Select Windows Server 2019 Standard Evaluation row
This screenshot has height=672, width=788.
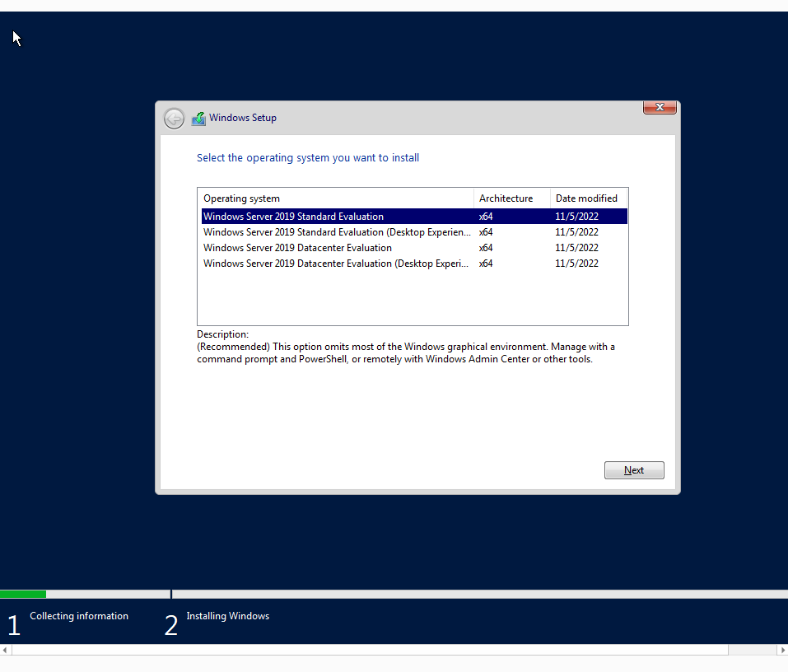[x=414, y=216]
